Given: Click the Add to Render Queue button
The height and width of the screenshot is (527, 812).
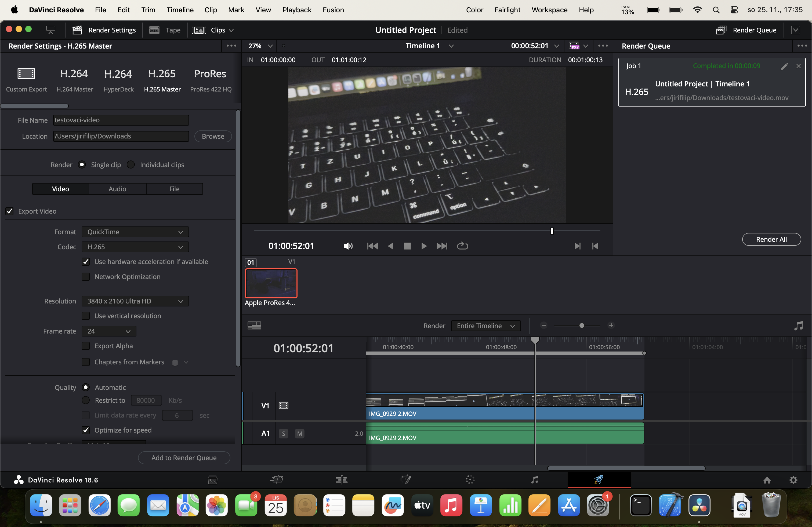Looking at the screenshot, I should point(184,458).
